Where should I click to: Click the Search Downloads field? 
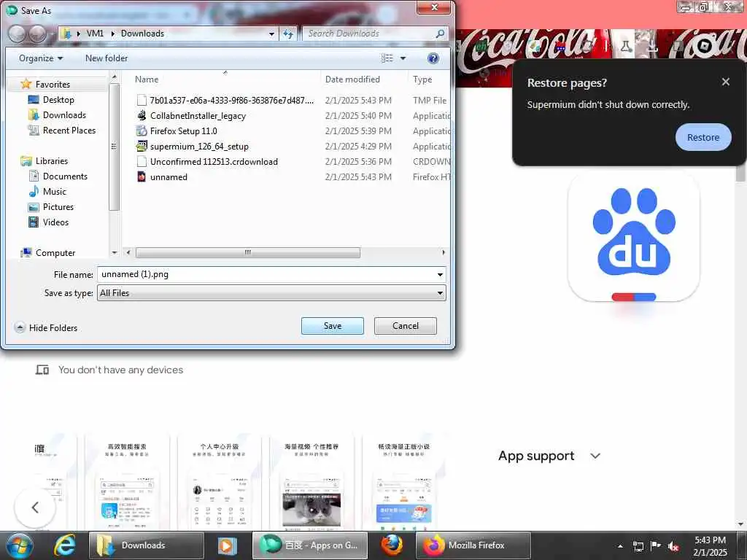click(x=370, y=34)
